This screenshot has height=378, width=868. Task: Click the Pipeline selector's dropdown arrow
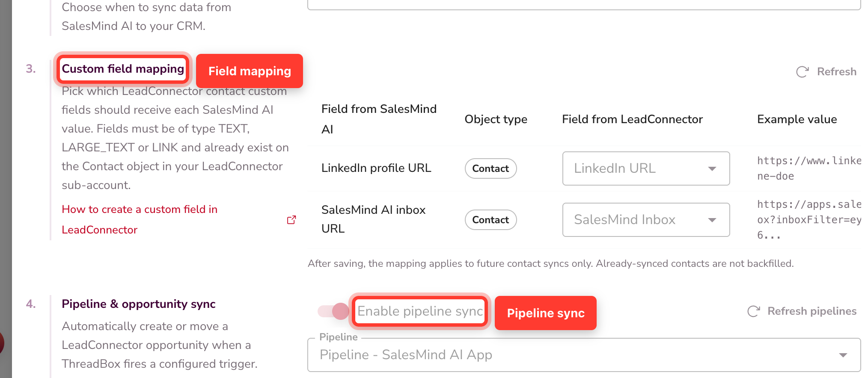click(843, 355)
